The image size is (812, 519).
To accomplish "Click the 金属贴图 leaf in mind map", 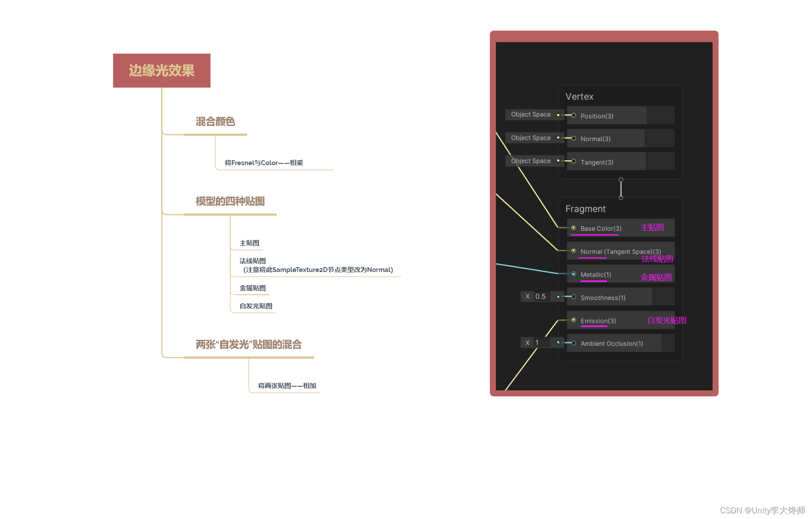I will pos(253,288).
